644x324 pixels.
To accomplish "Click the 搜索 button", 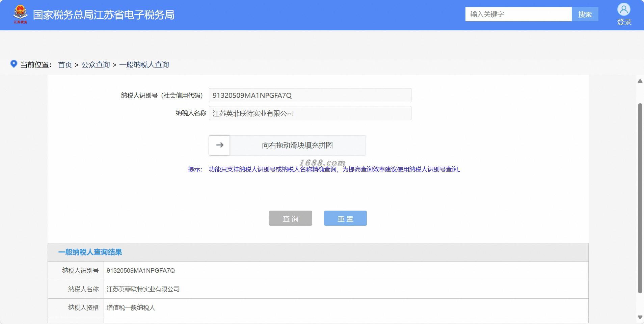I will pyautogui.click(x=585, y=14).
